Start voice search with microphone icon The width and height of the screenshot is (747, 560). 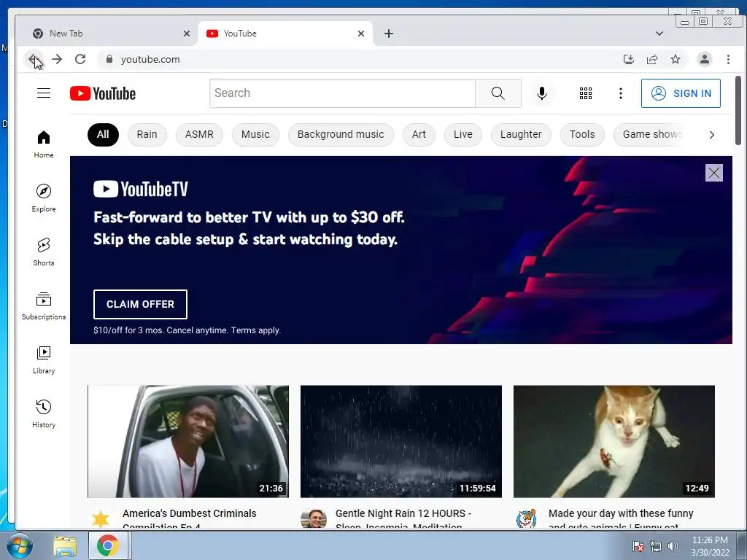(542, 93)
